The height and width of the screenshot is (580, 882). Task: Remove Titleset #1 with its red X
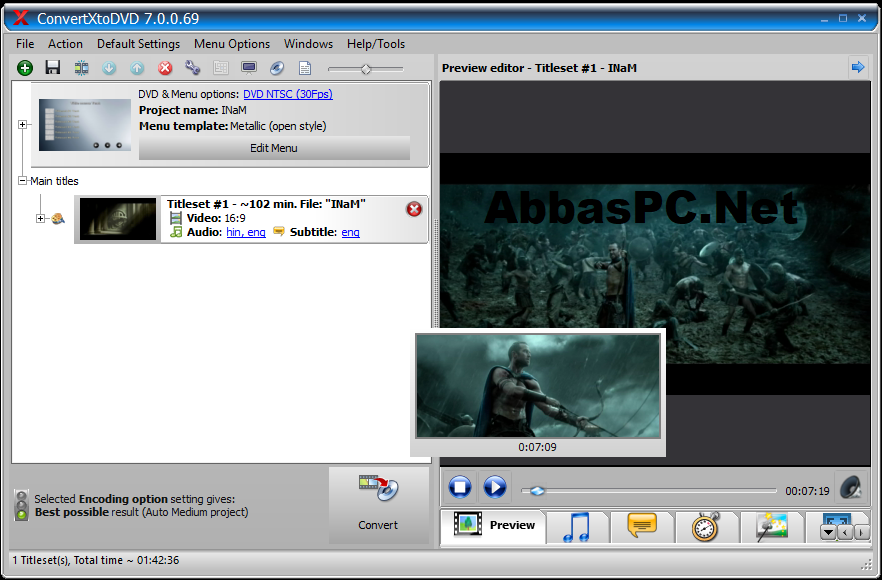point(414,209)
